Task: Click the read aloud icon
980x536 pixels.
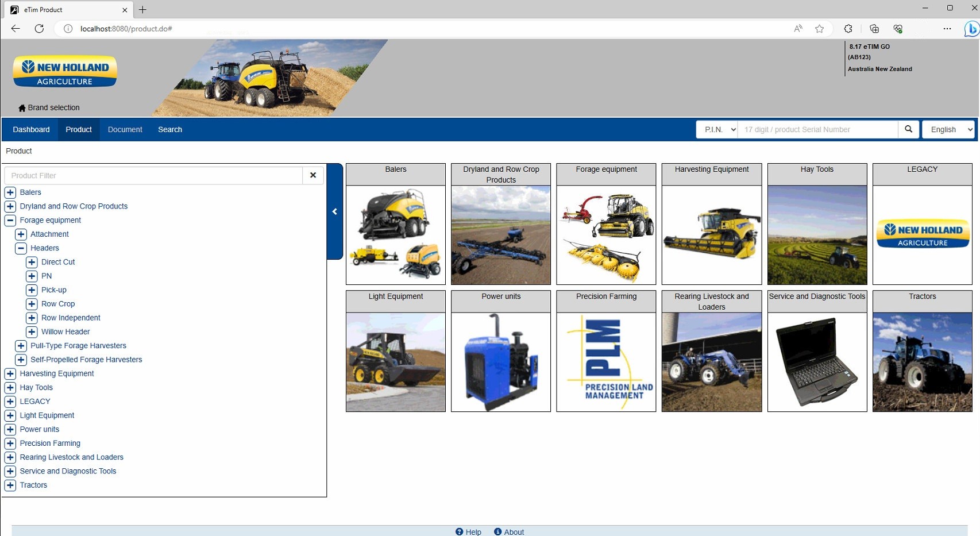Action: point(798,29)
